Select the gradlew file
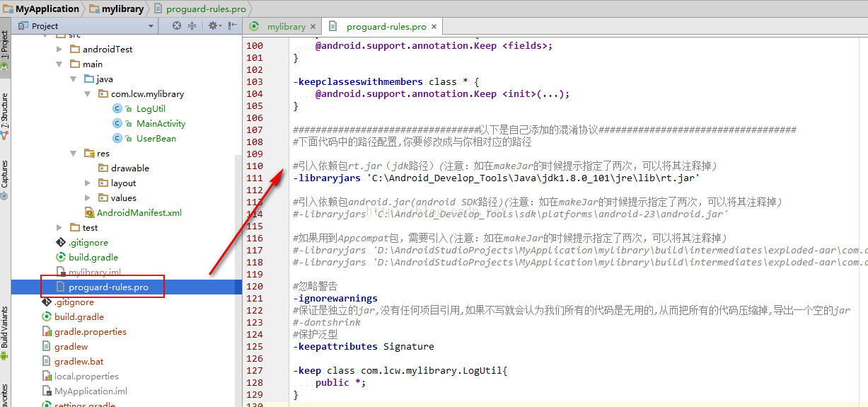The height and width of the screenshot is (407, 868). click(71, 346)
